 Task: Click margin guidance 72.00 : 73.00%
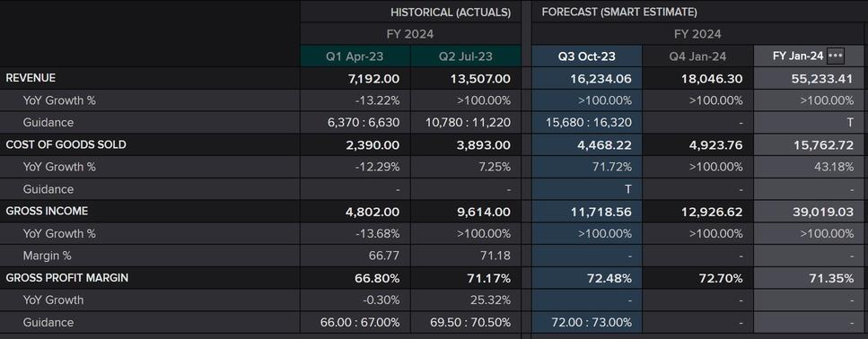point(592,322)
